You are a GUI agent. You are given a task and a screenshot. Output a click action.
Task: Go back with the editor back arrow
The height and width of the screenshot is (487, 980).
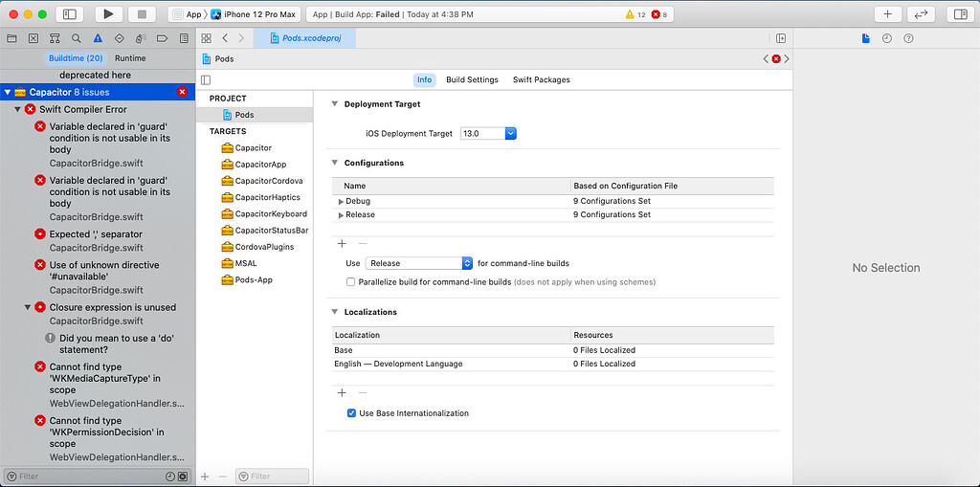pyautogui.click(x=225, y=38)
